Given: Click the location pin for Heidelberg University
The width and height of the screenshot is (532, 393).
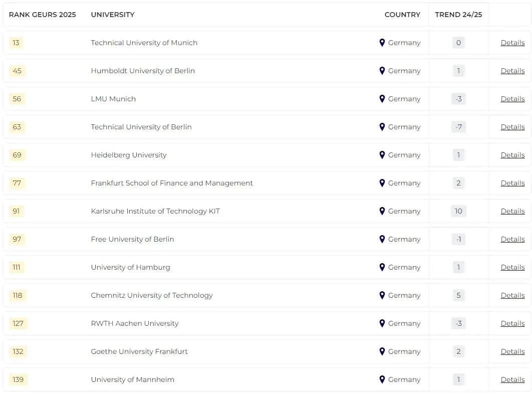Looking at the screenshot, I should point(382,155).
